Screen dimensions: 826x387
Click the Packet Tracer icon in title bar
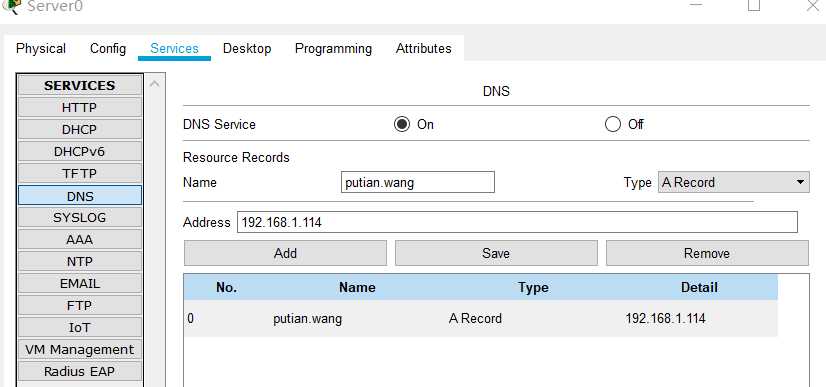click(x=11, y=6)
